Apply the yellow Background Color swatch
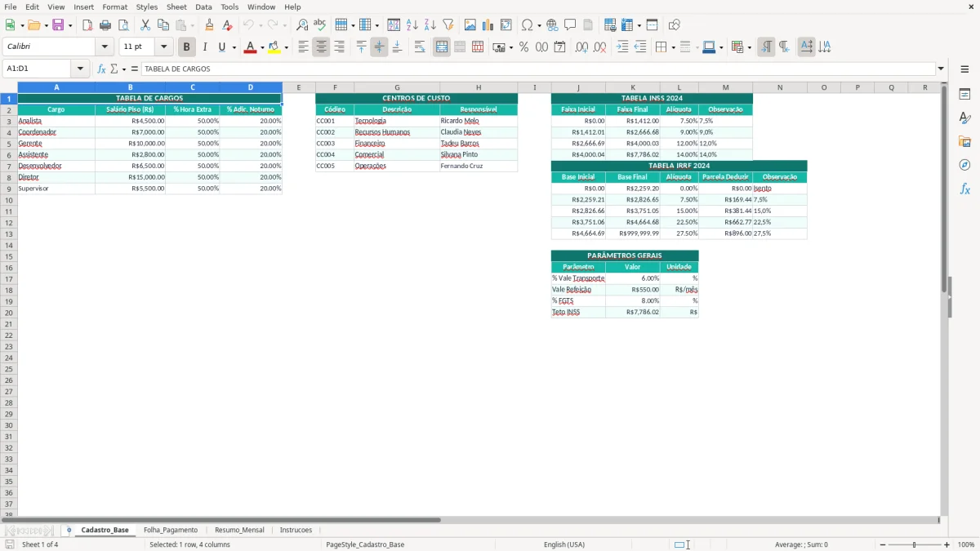The height and width of the screenshot is (551, 980). click(x=274, y=47)
